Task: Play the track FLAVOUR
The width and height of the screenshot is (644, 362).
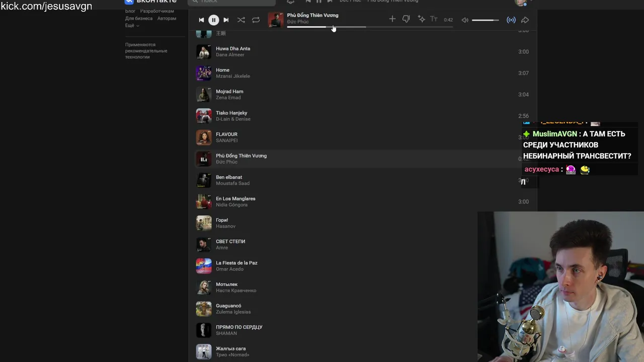Action: [x=226, y=135]
